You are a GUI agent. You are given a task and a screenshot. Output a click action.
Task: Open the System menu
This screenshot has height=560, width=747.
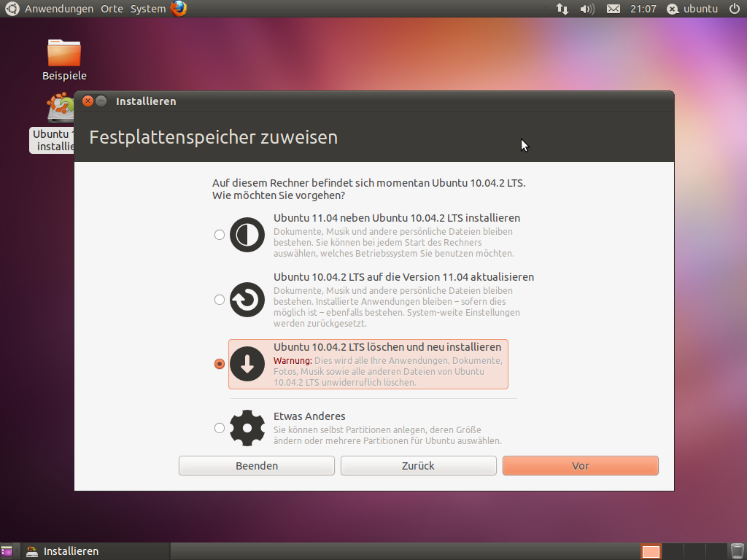click(147, 9)
